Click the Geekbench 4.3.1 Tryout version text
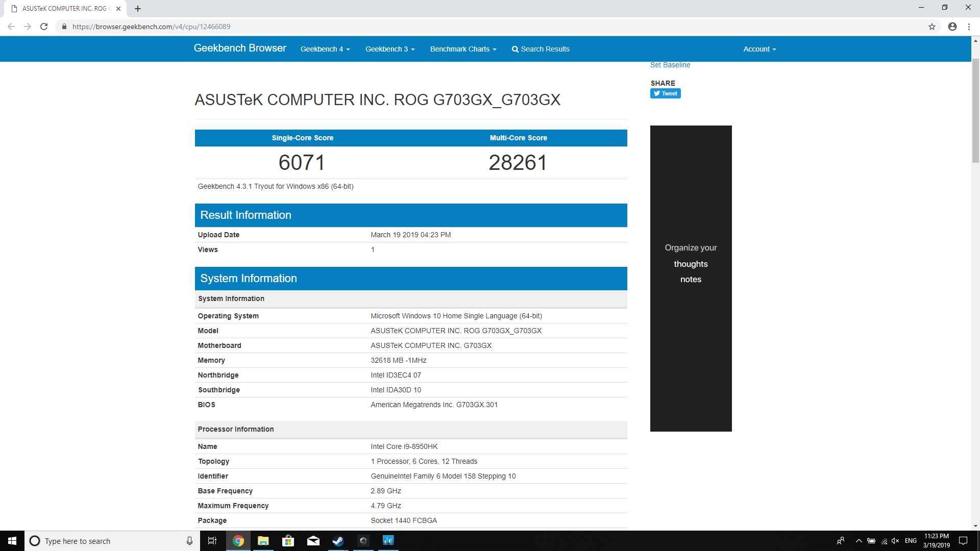Image resolution: width=980 pixels, height=551 pixels. [276, 186]
